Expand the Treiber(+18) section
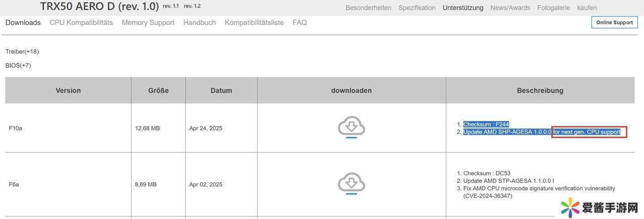Screen dimensions: 644x219 (x=22, y=52)
